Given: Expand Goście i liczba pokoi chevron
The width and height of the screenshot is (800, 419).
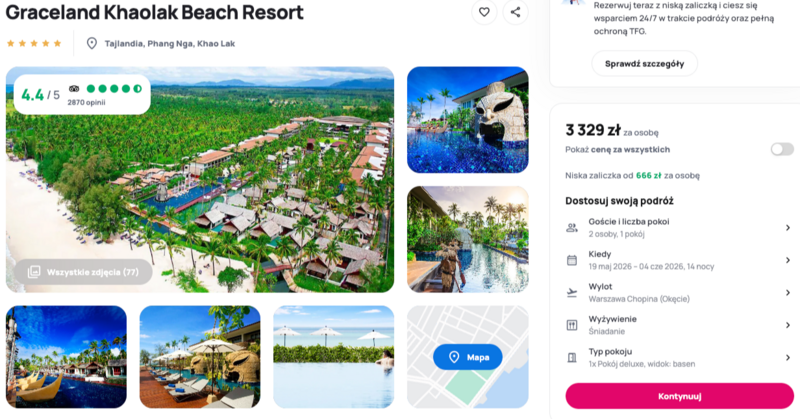Looking at the screenshot, I should click(x=788, y=228).
